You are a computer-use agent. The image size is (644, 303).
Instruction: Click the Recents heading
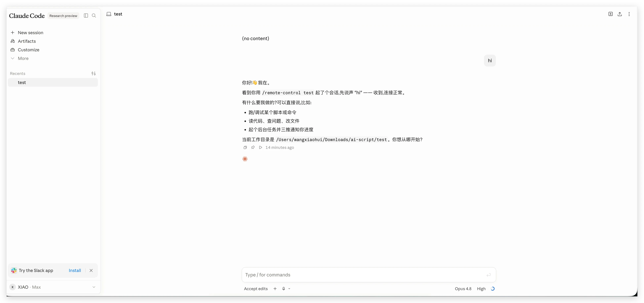tap(18, 73)
